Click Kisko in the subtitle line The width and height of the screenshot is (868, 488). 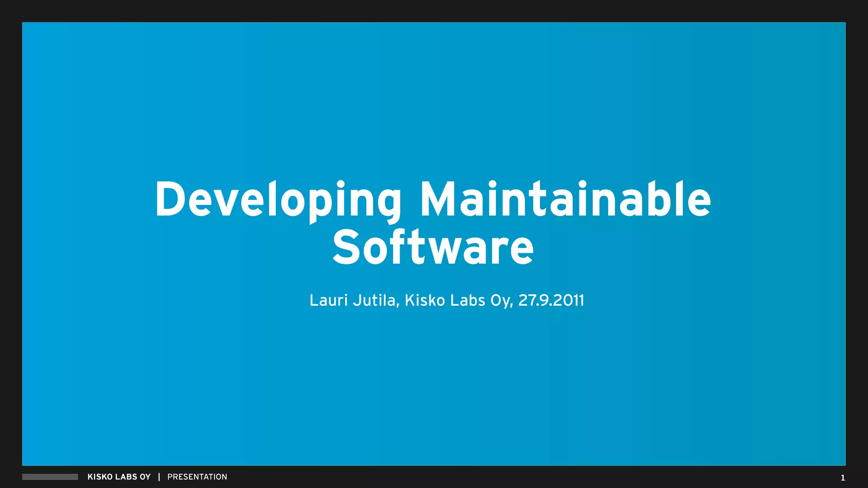tap(425, 300)
